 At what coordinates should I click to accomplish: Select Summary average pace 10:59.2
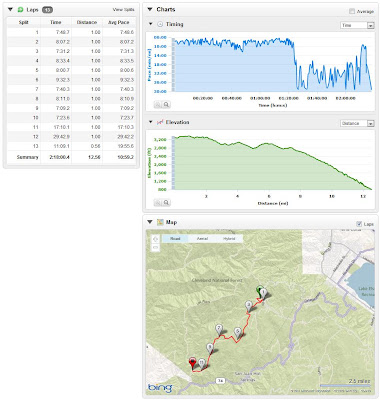[x=126, y=157]
